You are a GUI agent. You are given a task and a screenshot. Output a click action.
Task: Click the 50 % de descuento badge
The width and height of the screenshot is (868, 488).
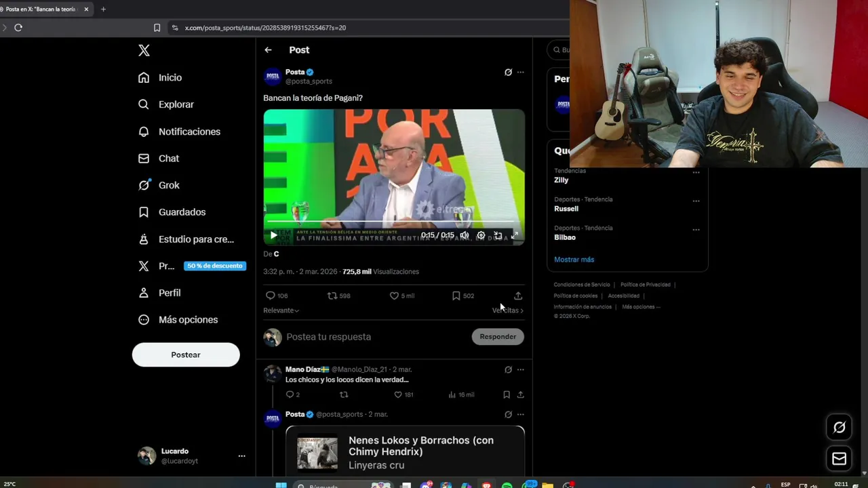214,266
